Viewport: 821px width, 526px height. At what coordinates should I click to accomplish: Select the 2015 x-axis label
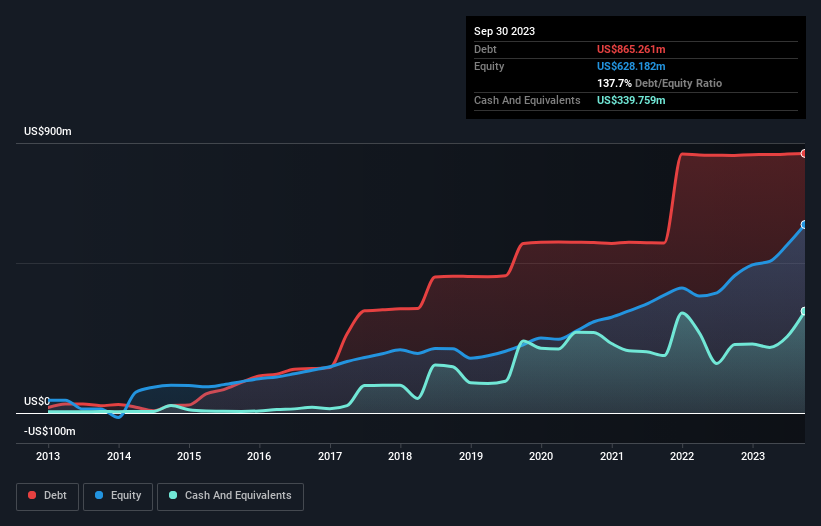tap(189, 456)
